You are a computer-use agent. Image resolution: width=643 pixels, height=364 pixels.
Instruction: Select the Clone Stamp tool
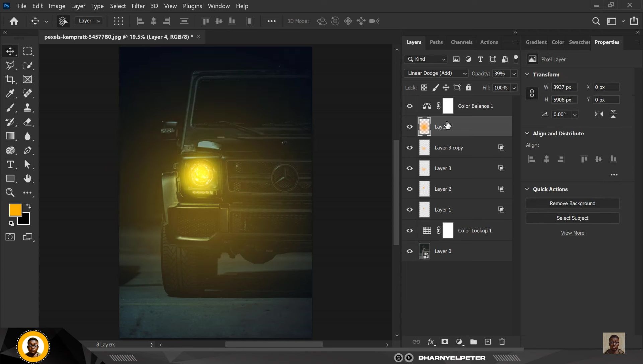tap(27, 108)
